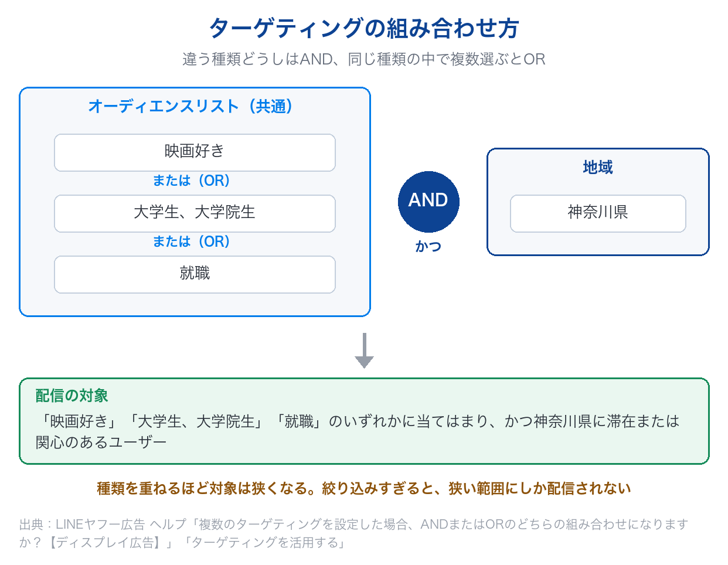
Task: Click the delivery target description text
Action: pos(358,431)
